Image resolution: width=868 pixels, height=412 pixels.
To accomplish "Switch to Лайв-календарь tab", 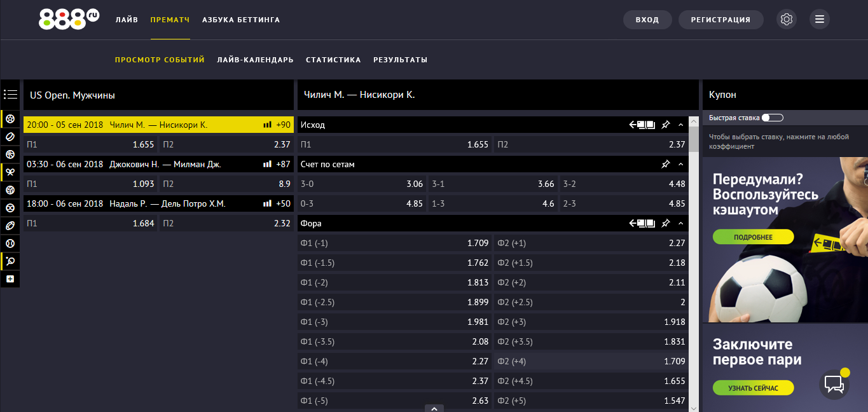I will [255, 60].
